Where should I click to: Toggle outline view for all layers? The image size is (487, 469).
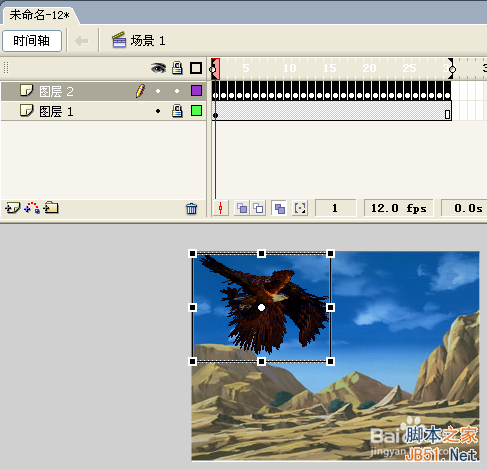(x=196, y=68)
